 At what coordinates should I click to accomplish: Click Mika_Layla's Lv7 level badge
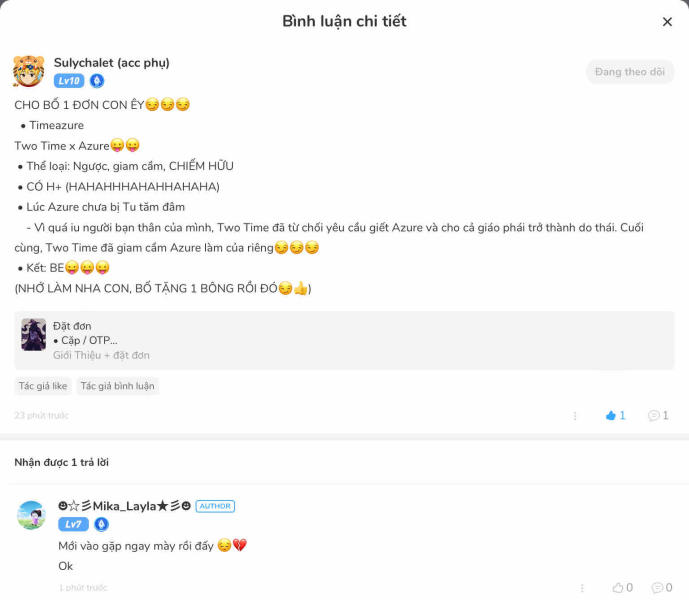tap(73, 524)
